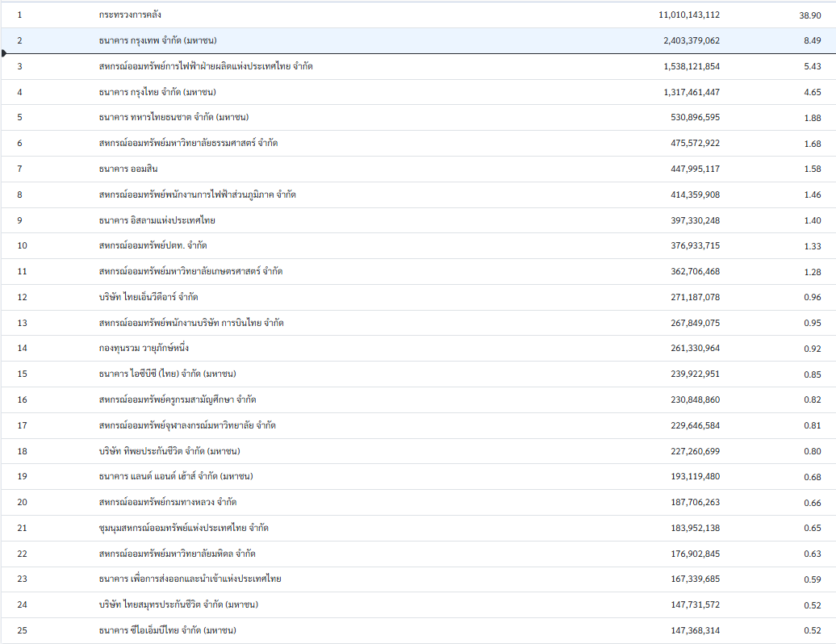836x644 pixels.
Task: Click percentage value 1.28
Action: 812,272
